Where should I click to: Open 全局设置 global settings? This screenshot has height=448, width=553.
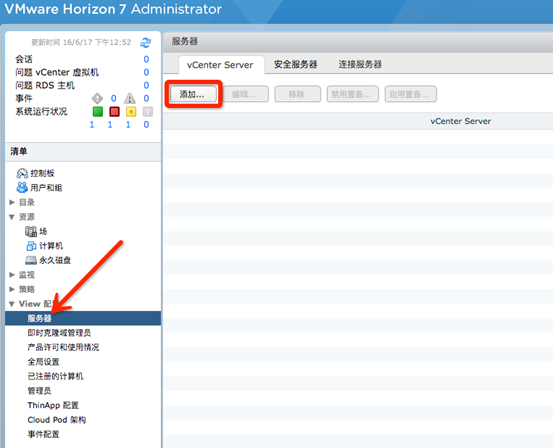pos(43,362)
